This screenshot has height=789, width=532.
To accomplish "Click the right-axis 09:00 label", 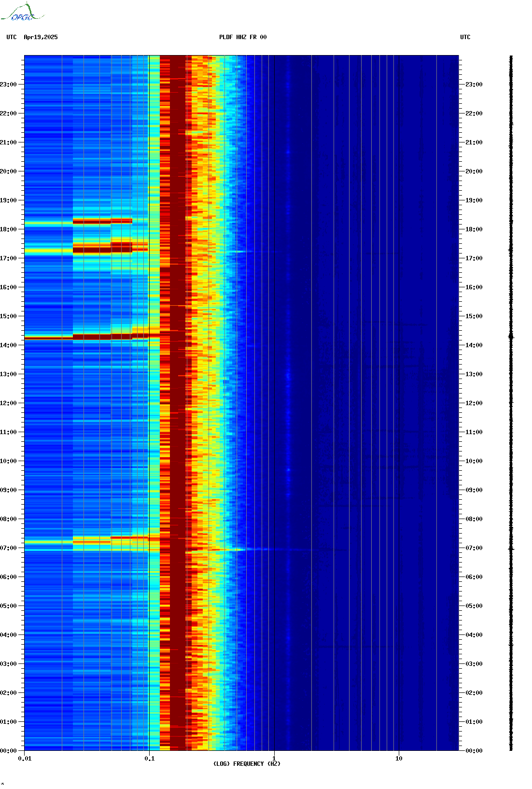I will (x=474, y=490).
